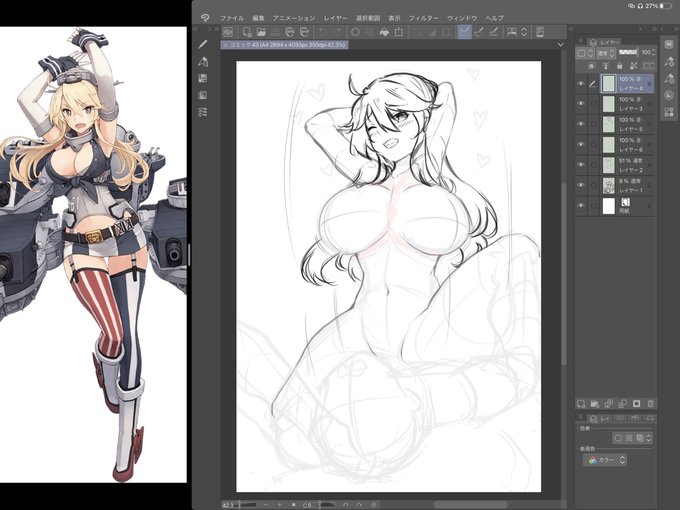
Task: Toggle the highlighted Snap to ruler icon
Action: [x=464, y=32]
